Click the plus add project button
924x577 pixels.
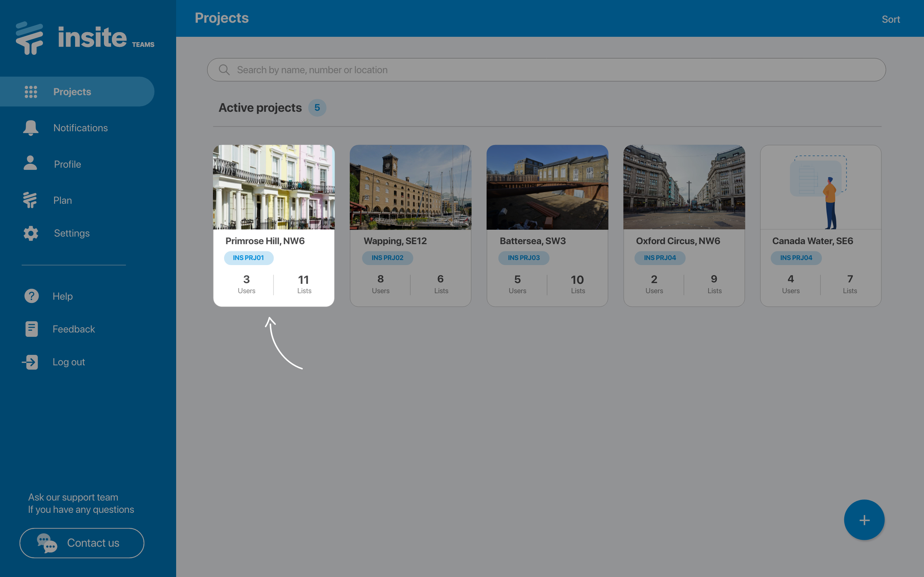tap(864, 520)
